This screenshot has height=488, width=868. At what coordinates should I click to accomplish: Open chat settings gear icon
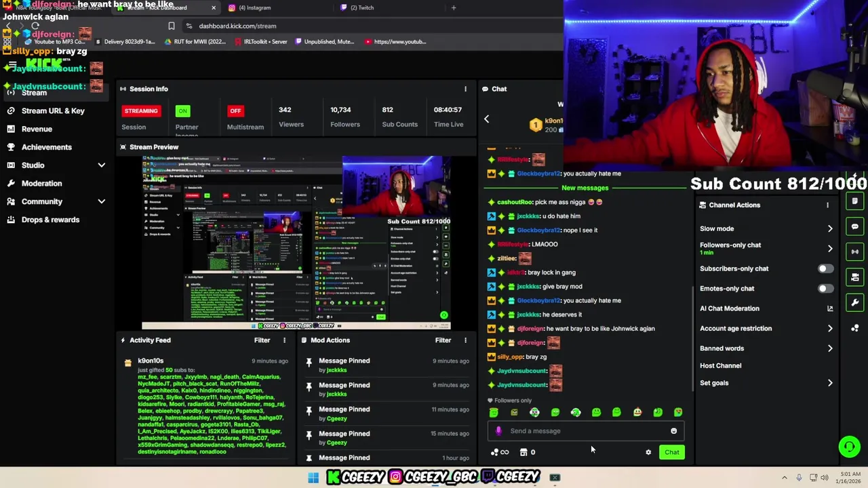pyautogui.click(x=648, y=452)
